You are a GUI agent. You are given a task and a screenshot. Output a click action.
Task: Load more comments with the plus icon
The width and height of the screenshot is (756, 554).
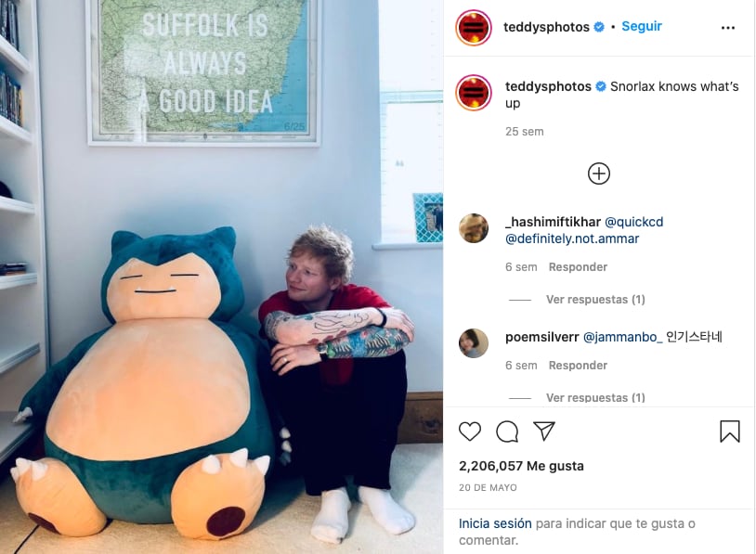tap(599, 174)
